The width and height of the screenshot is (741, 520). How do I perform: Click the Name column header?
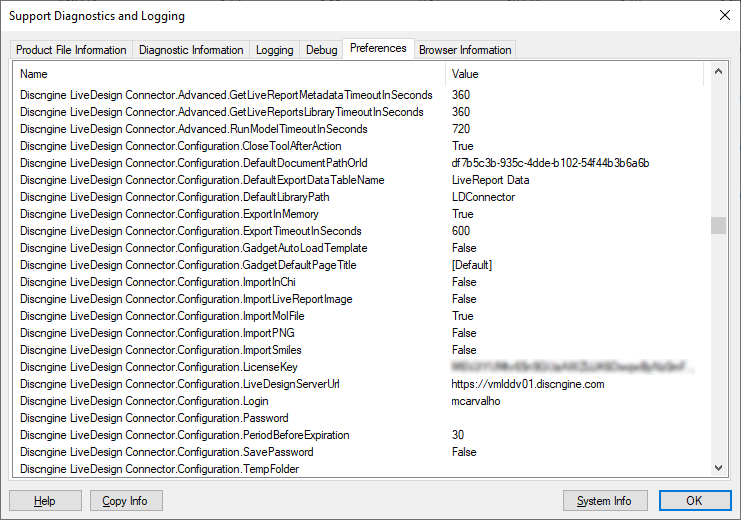[229, 74]
